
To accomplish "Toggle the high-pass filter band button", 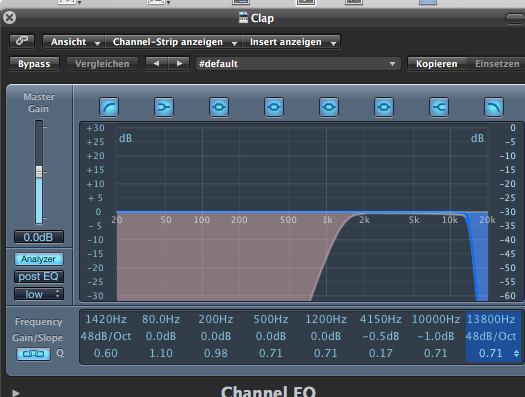I will click(109, 107).
